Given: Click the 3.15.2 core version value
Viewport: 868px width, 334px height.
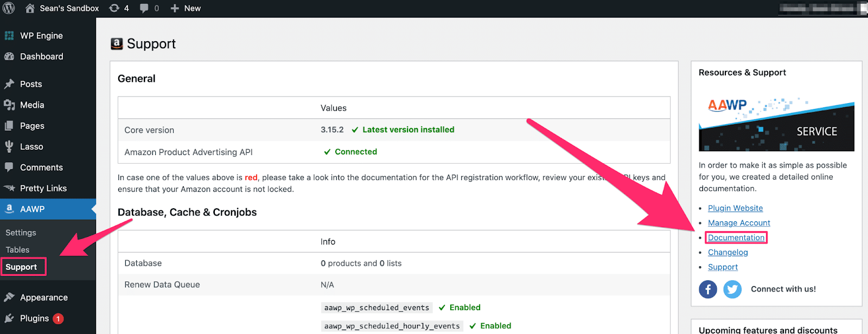Looking at the screenshot, I should click(332, 130).
